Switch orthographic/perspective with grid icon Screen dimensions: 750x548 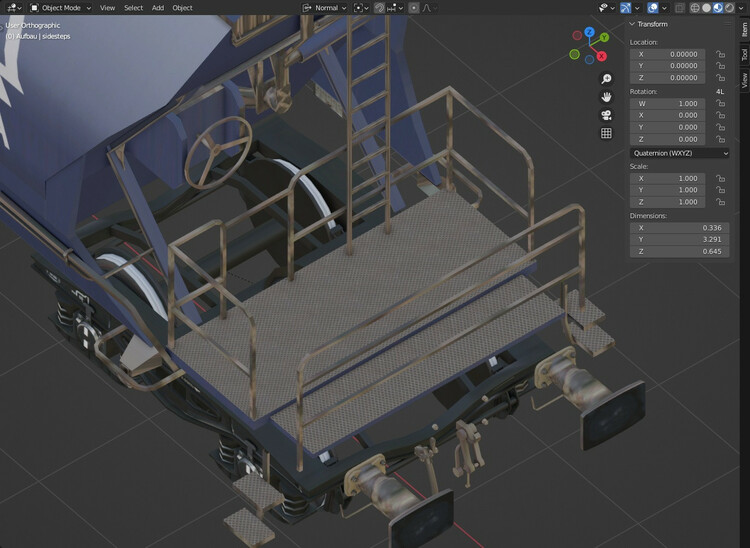click(x=606, y=133)
